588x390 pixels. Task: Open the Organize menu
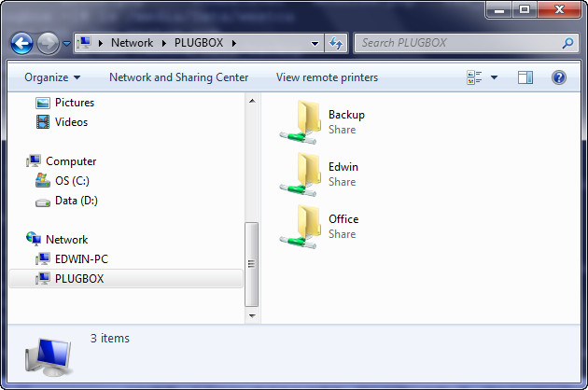coord(52,77)
